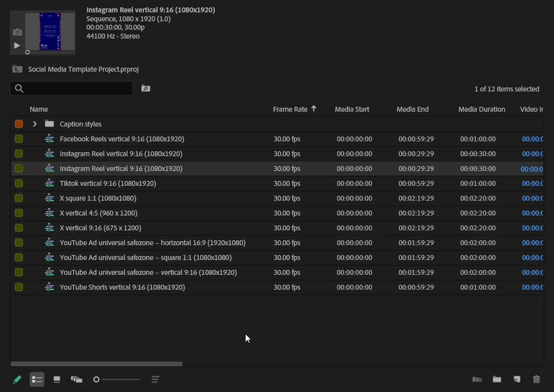Click the Facebook Reels row label swatch
Viewport: 554px width, 392px height.
pyautogui.click(x=19, y=139)
